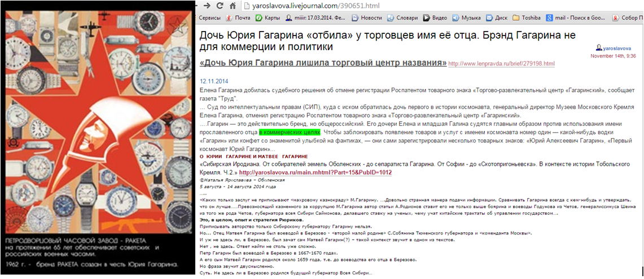Click the line «Суть. Не здесь ли в Березово...»

(286, 273)
